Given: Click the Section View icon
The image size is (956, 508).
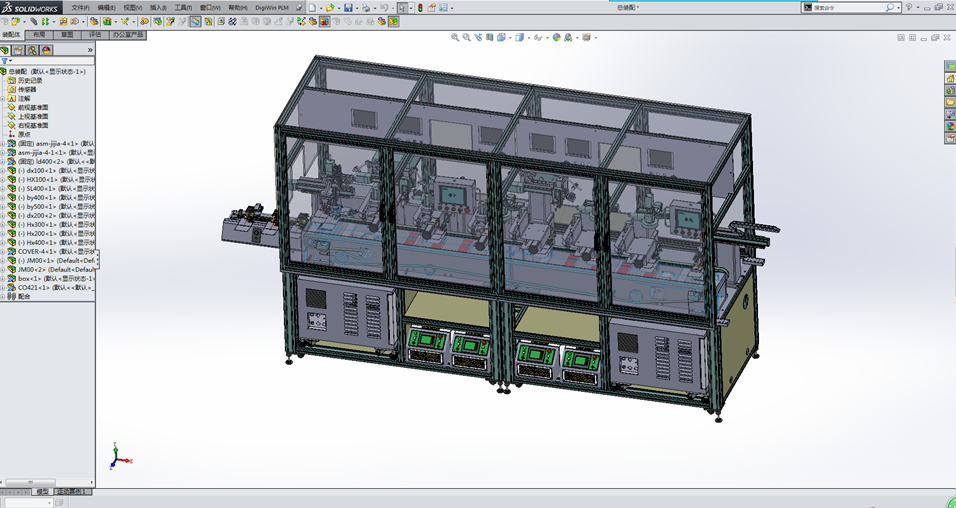Looking at the screenshot, I should (490, 37).
